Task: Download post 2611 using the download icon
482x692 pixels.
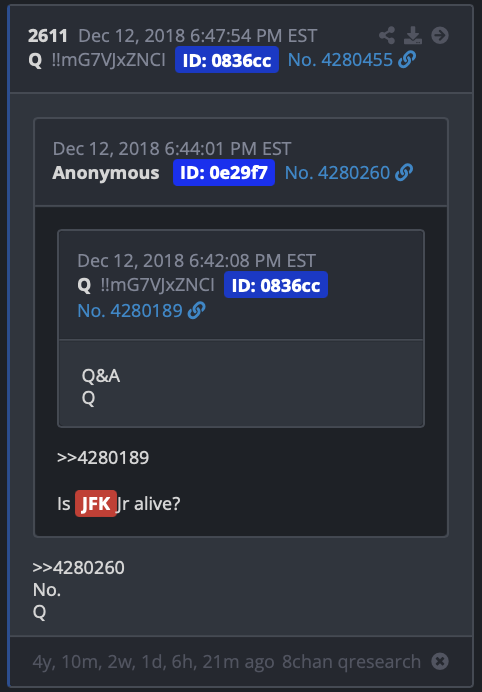Action: [x=413, y=35]
